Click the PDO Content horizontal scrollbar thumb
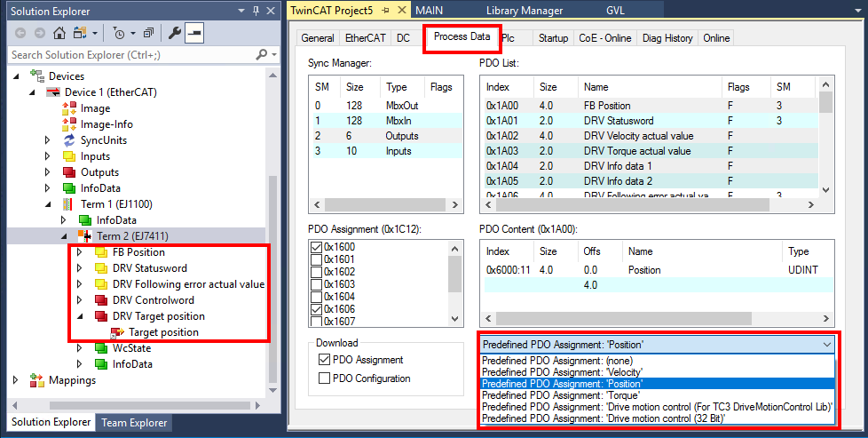This screenshot has width=868, height=438. click(625, 319)
